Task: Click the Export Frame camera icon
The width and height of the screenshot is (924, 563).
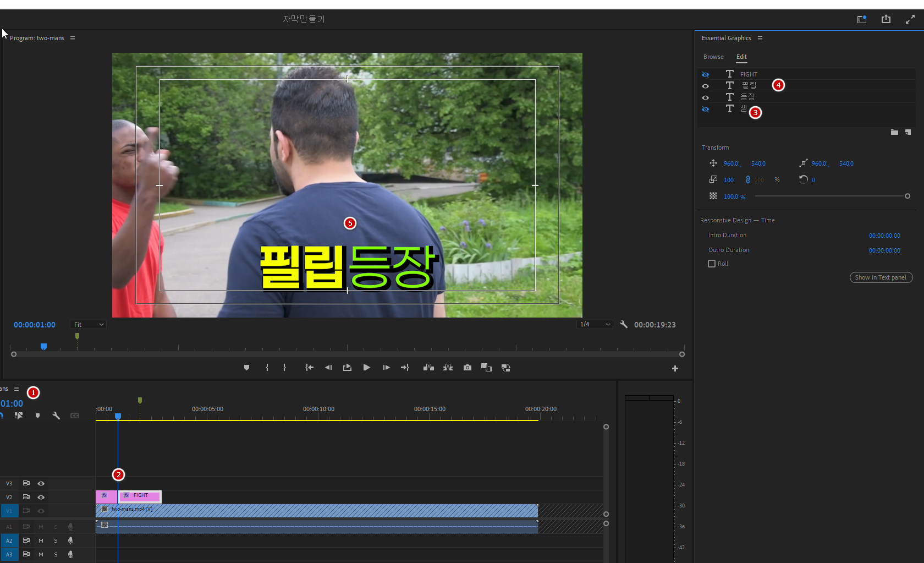Action: click(468, 368)
